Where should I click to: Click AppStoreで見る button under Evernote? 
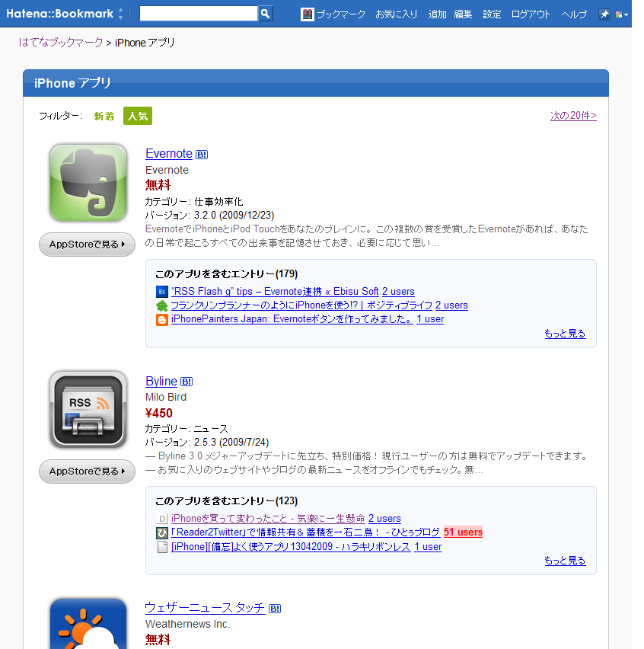(x=88, y=245)
